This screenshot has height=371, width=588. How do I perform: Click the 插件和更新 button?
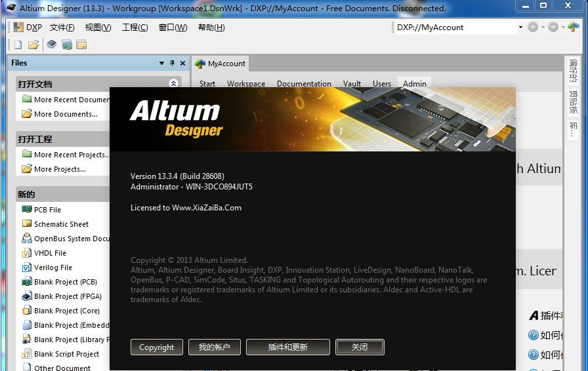(288, 347)
